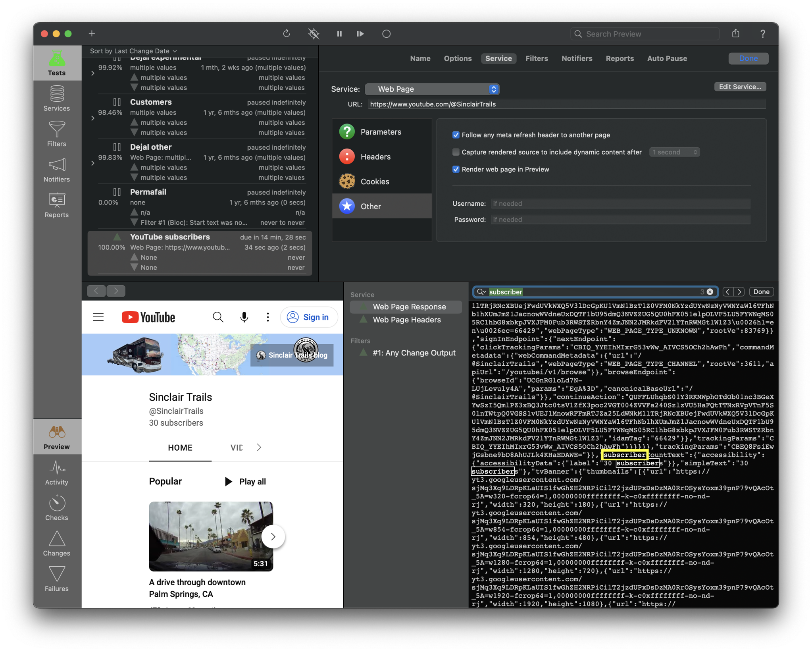
Task: Select the Headers settings section
Action: click(382, 156)
